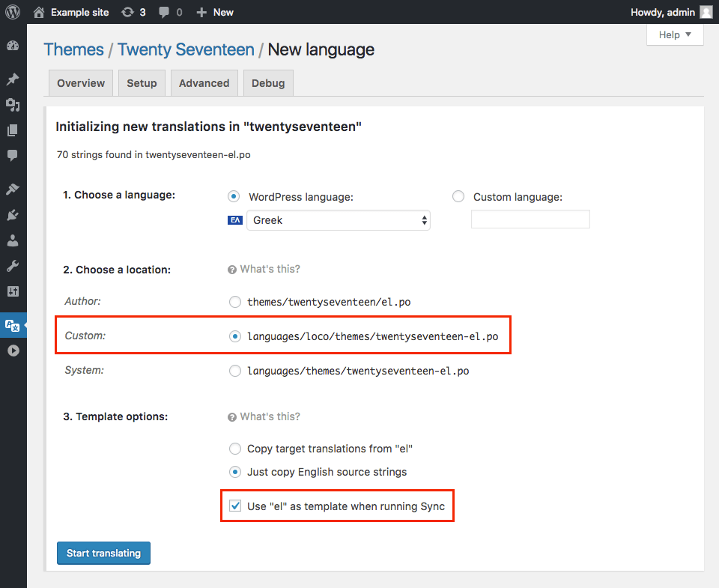Click the Custom language text field
This screenshot has width=719, height=588.
coord(530,219)
